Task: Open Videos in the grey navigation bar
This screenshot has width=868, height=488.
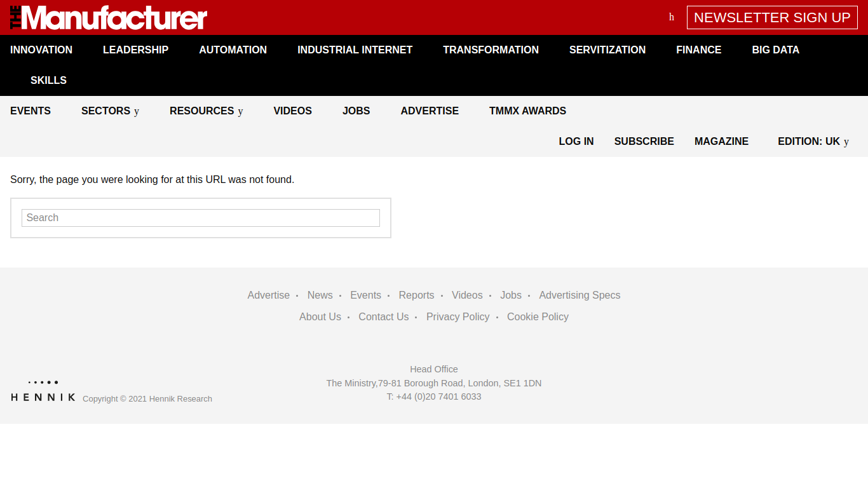Action: 292,111
